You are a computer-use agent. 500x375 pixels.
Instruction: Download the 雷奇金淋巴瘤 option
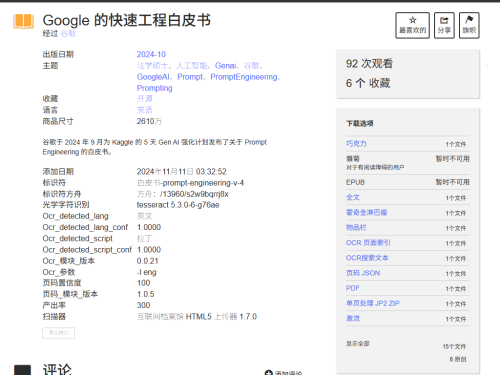[366, 213]
